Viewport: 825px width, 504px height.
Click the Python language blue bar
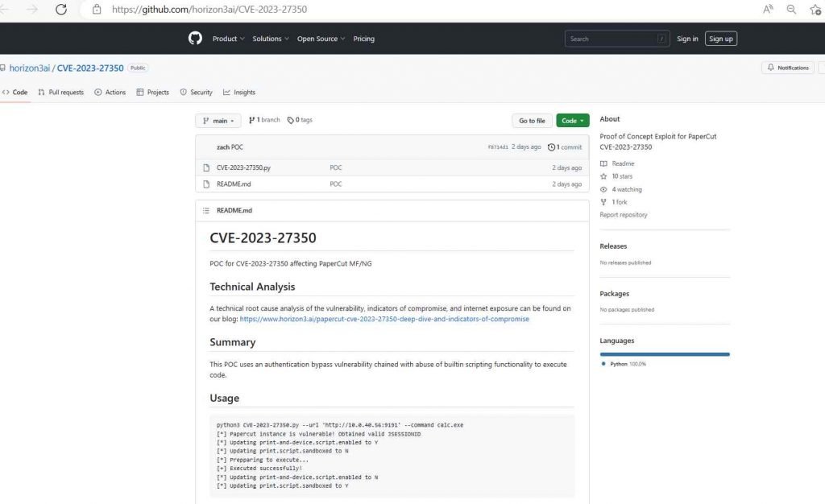[665, 354]
